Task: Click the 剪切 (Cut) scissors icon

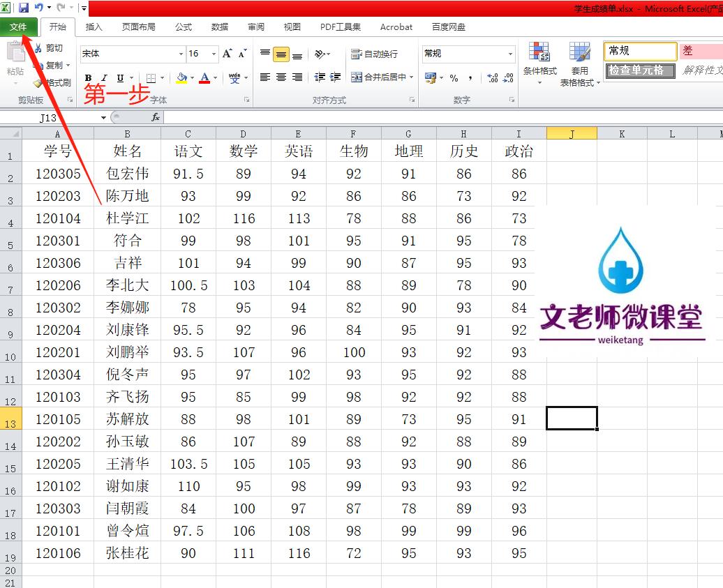Action: tap(39, 47)
